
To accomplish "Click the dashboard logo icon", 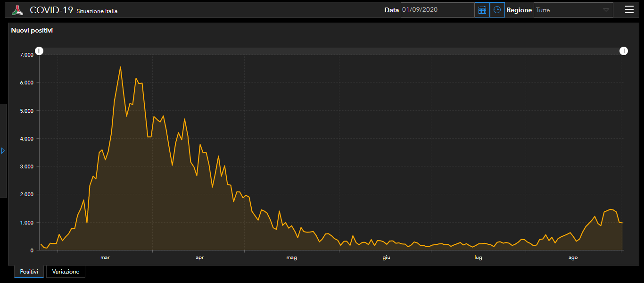I will (17, 10).
